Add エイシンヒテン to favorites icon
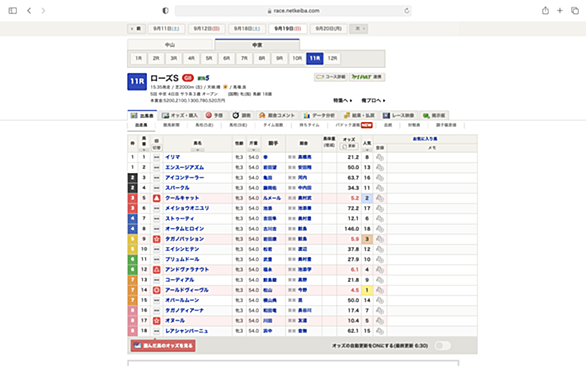586x366 pixels. click(380, 249)
